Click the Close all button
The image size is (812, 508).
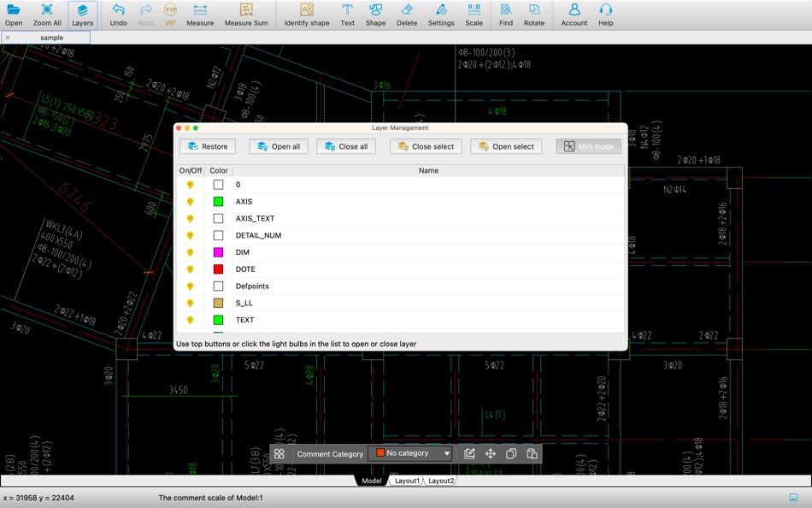click(x=346, y=146)
